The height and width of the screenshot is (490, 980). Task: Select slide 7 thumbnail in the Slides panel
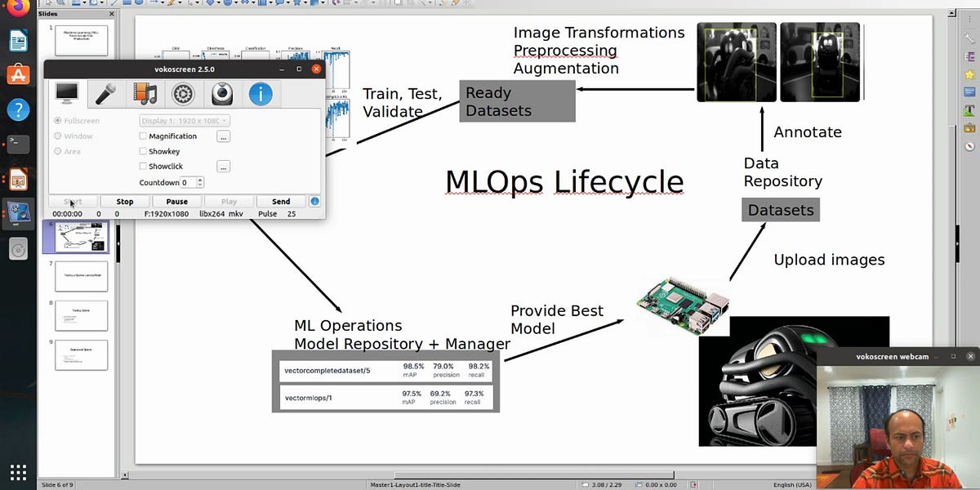pos(81,275)
